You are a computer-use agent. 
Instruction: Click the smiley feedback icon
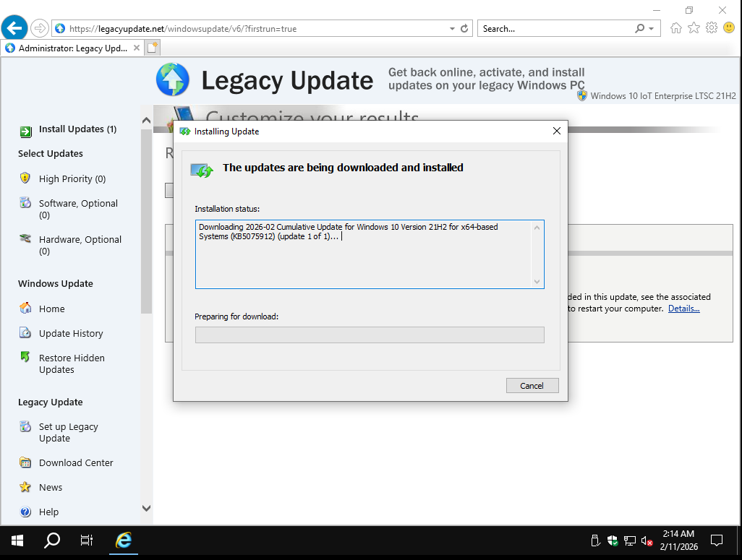729,28
